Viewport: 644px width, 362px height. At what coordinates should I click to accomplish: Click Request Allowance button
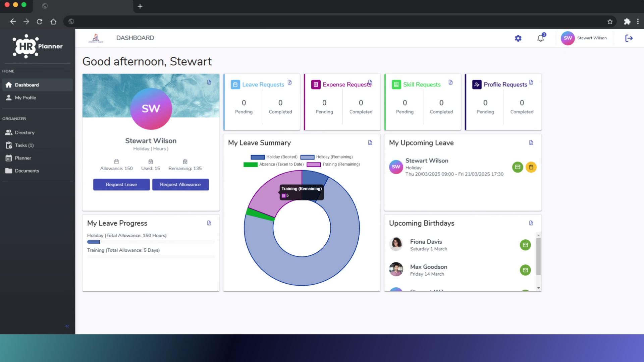pos(180,185)
